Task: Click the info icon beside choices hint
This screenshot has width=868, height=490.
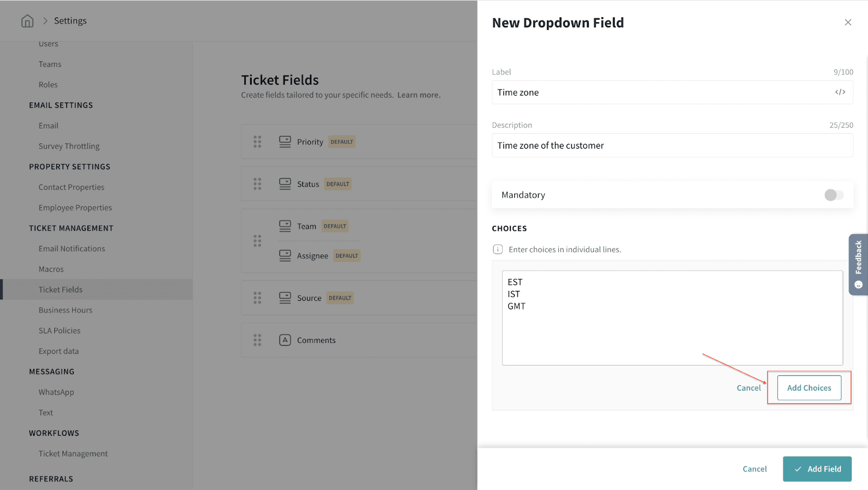Action: (497, 250)
